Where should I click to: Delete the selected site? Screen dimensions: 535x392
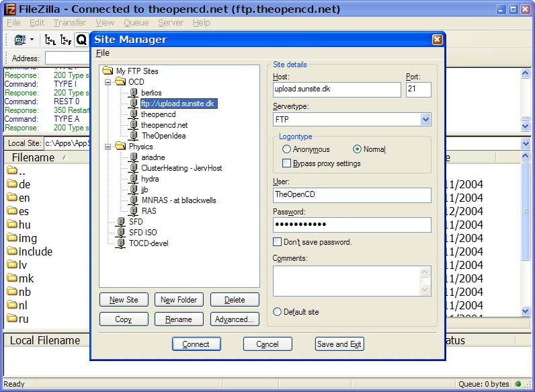pyautogui.click(x=235, y=300)
